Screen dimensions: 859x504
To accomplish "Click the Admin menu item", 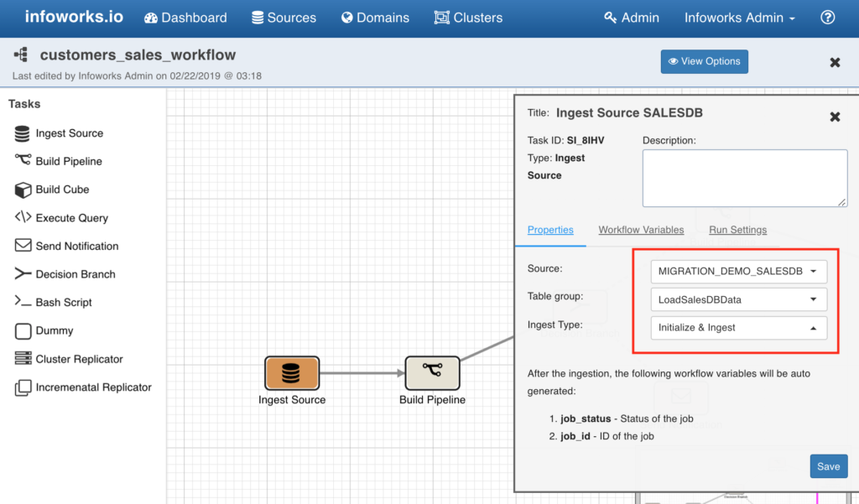I will click(x=631, y=17).
